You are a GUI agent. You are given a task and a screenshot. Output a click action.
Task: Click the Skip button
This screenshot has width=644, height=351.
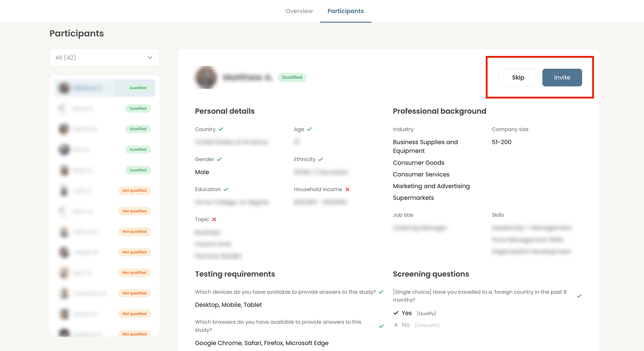(x=518, y=77)
